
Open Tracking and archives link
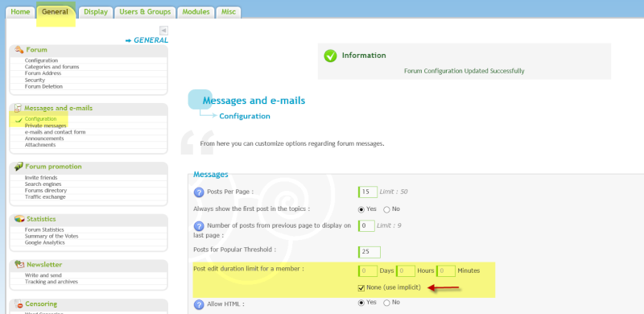[51, 282]
